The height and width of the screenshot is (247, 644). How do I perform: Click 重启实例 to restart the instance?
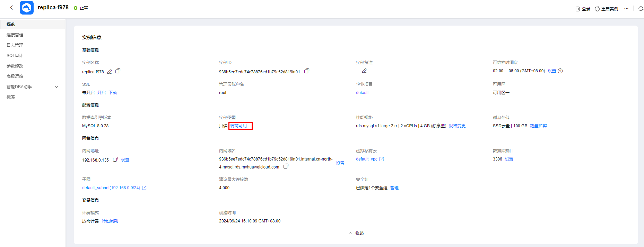click(607, 9)
